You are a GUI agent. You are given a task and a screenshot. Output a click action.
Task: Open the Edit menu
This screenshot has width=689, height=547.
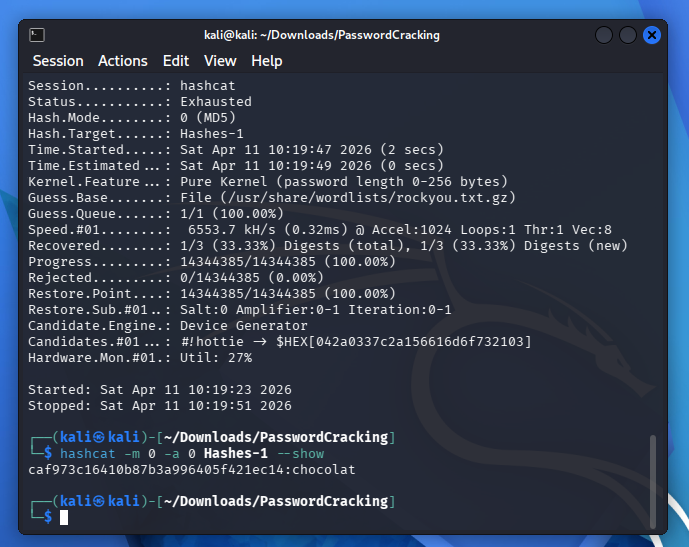(x=176, y=61)
